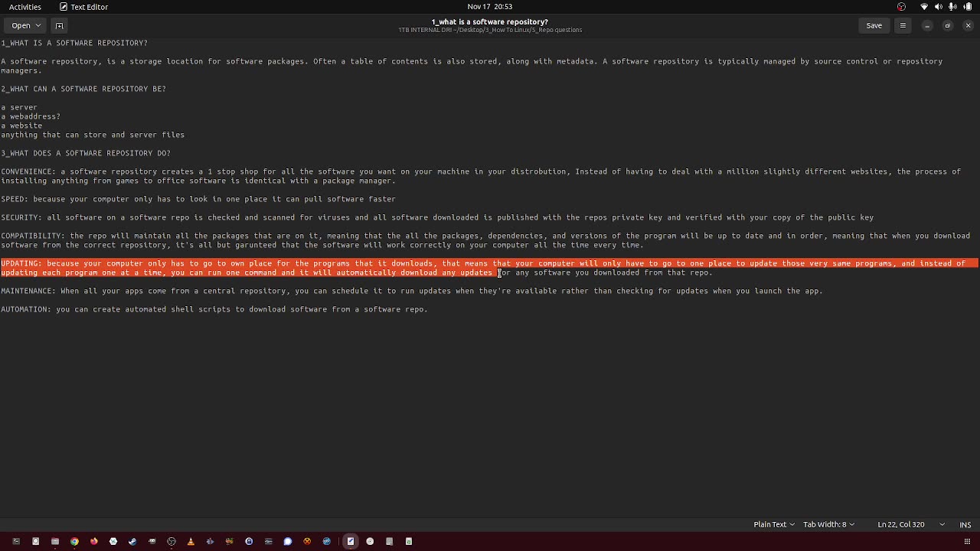Launch VLC media player from the dock
980x551 pixels.
tap(191, 541)
